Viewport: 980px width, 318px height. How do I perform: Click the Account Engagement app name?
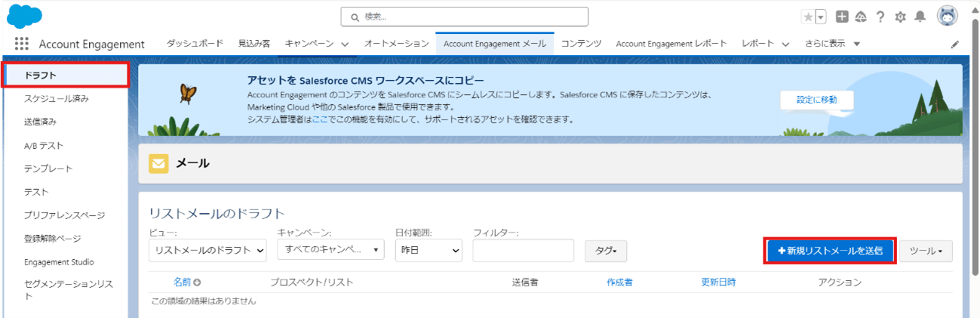tap(92, 44)
